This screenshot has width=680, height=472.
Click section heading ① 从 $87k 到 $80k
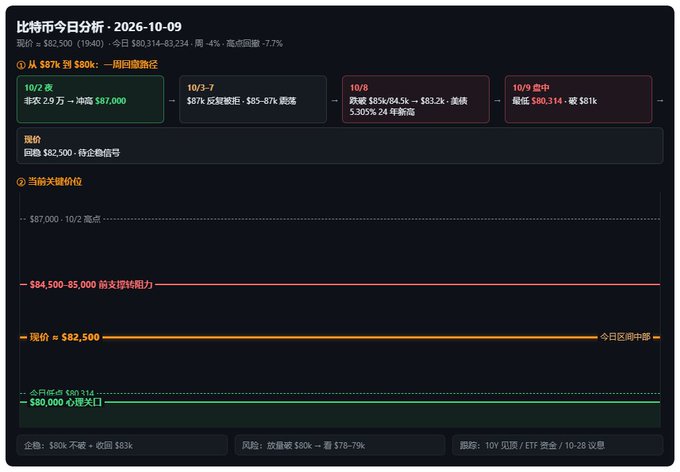(x=87, y=65)
